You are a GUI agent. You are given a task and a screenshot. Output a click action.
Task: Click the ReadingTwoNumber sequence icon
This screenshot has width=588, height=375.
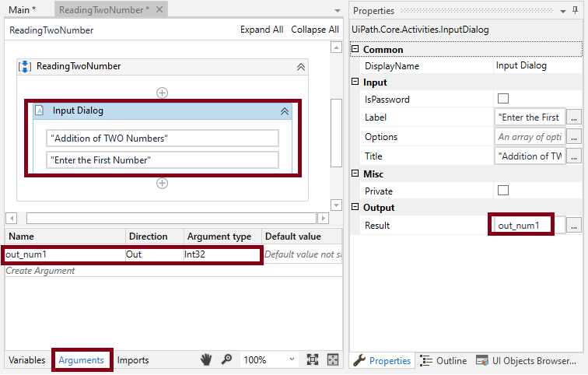click(25, 66)
